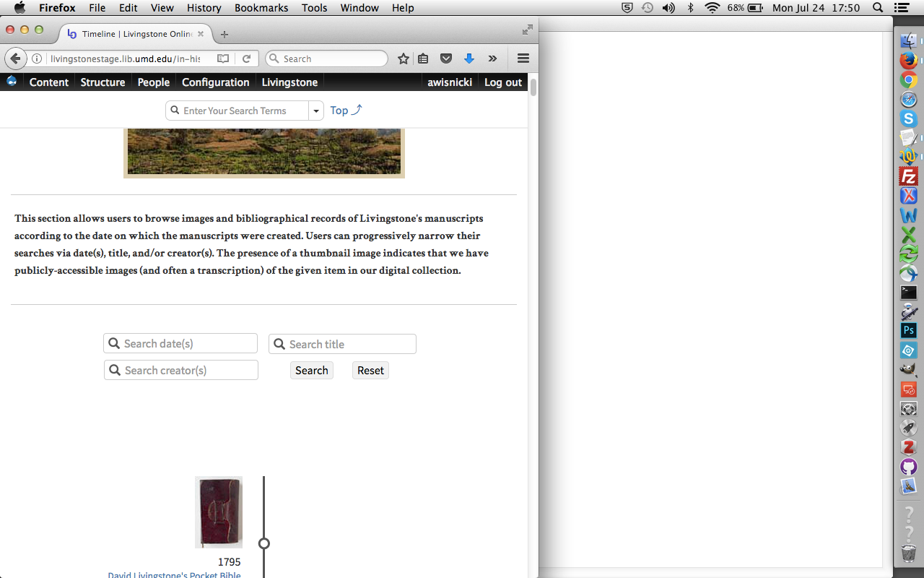This screenshot has height=578, width=924.
Task: Show bookmarks list in the toolbar
Action: [x=424, y=59]
